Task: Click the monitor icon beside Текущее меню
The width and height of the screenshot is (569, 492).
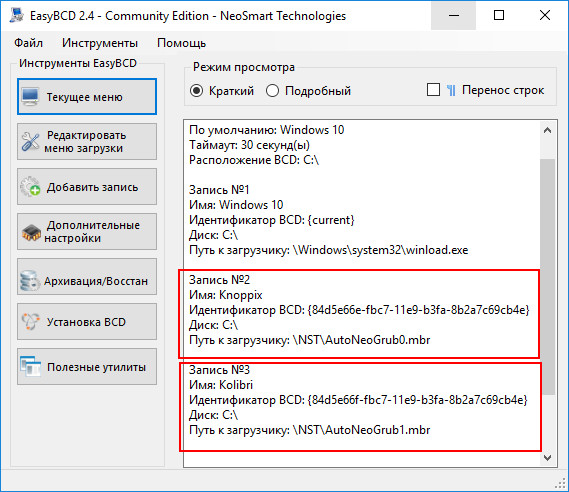Action: tap(30, 97)
